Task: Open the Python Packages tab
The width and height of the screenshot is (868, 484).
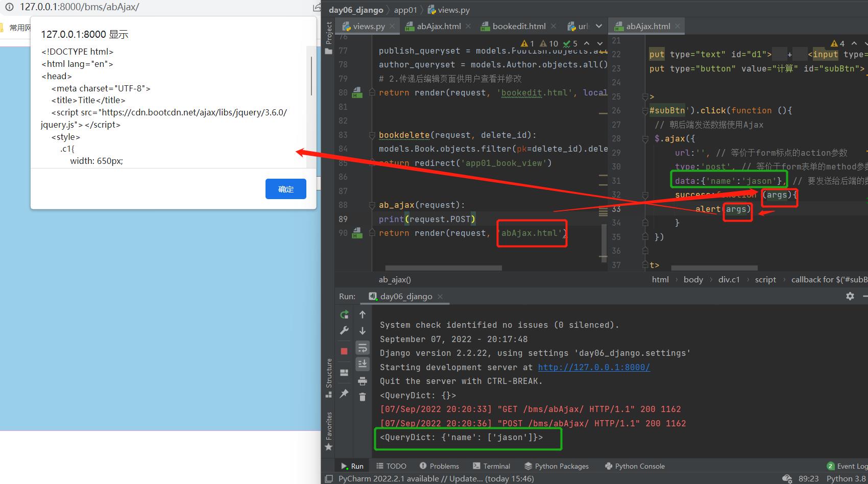Action: 557,466
